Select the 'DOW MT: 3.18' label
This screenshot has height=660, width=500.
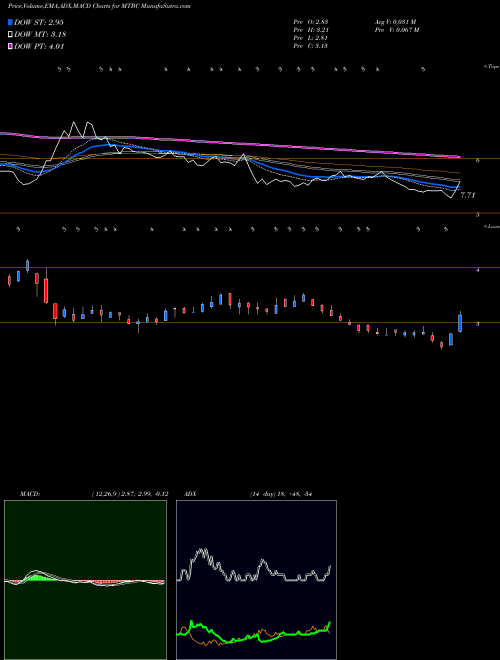point(40,35)
